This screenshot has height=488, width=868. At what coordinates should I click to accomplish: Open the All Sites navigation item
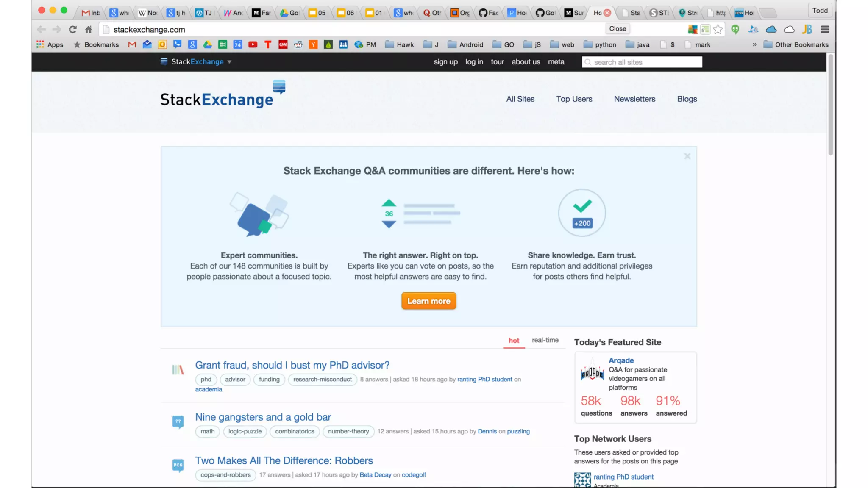pos(520,99)
